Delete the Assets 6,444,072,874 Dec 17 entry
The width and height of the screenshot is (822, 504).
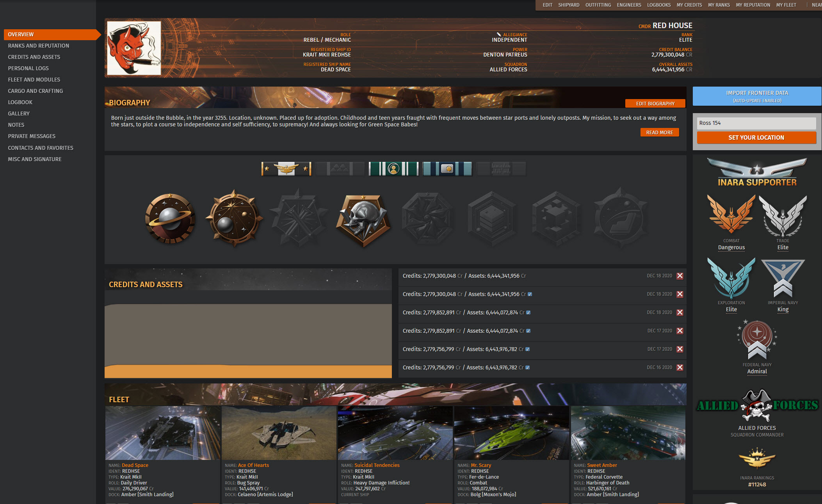tap(680, 331)
